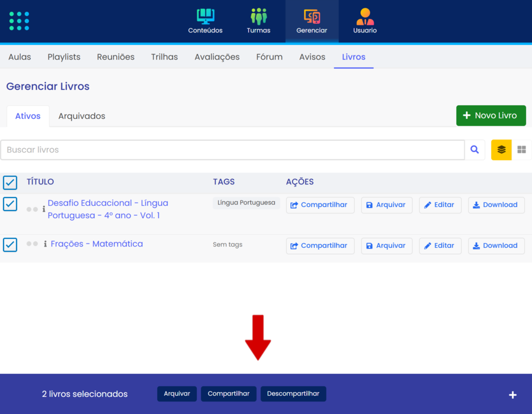Switch to grid view layout
The height and width of the screenshot is (414, 532).
click(x=521, y=150)
